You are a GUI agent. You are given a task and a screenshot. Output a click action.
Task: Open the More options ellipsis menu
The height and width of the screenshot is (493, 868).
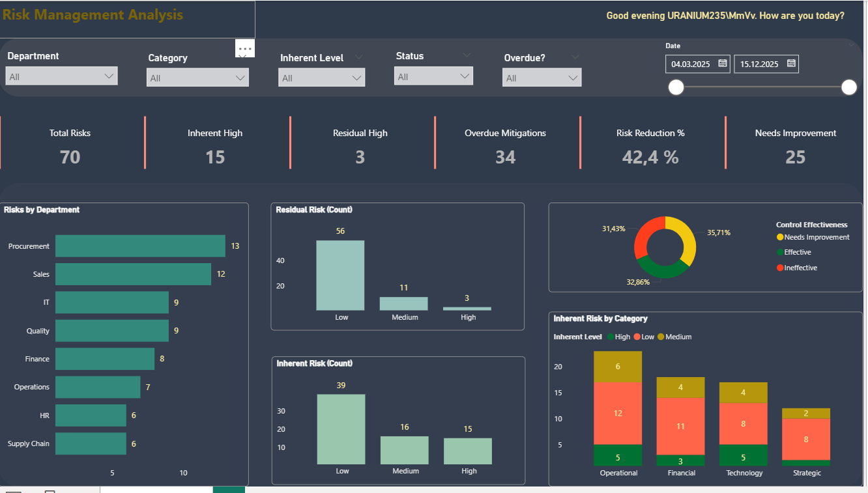pyautogui.click(x=245, y=49)
